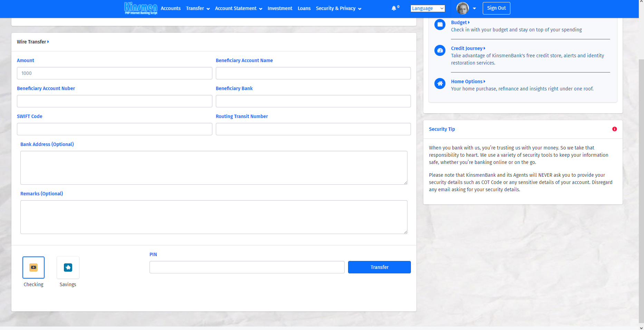Click the Kinsmen bank logo

tap(141, 8)
